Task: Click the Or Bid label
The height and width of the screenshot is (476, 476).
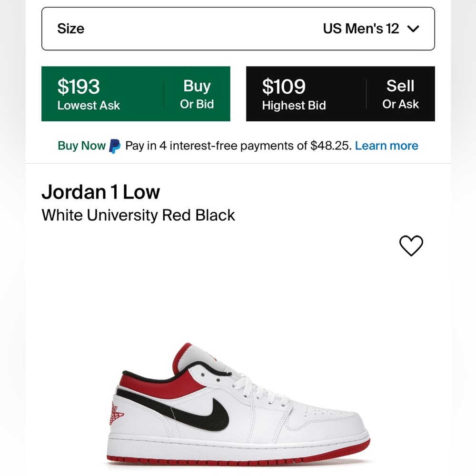Action: (x=197, y=104)
